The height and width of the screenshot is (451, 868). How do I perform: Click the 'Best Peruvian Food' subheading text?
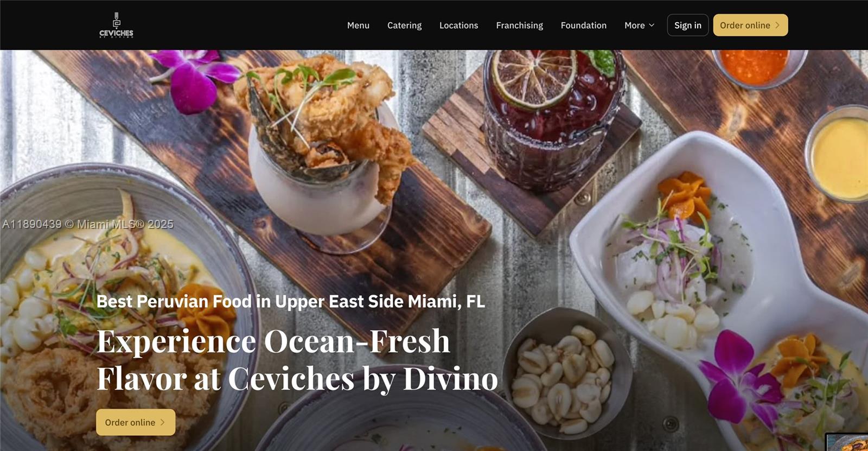click(x=291, y=301)
